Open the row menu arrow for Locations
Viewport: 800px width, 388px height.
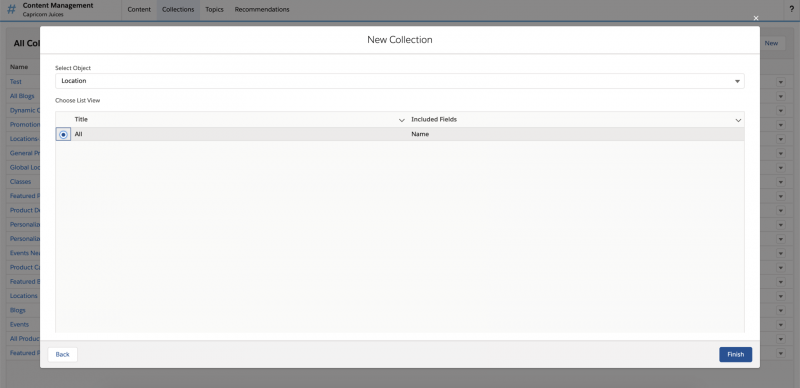pos(781,296)
